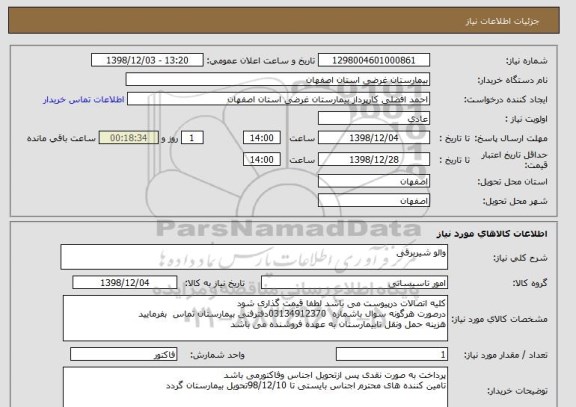Click the requester field احمد افضلی کارپرداز
576x407 pixels.
(278, 99)
